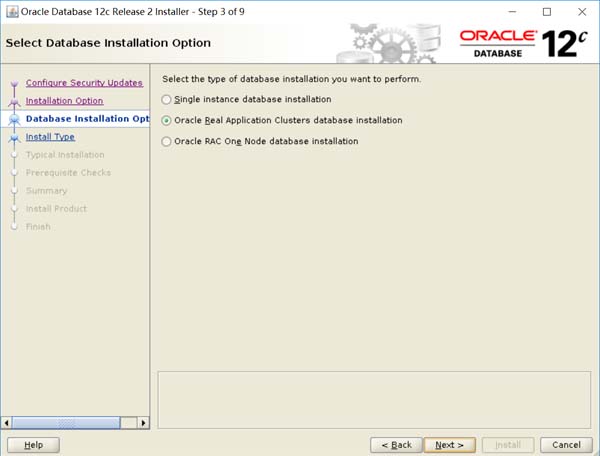Click right arrow of sidebar horizontal scrollbar
Screen dimensions: 600x456
143,423
